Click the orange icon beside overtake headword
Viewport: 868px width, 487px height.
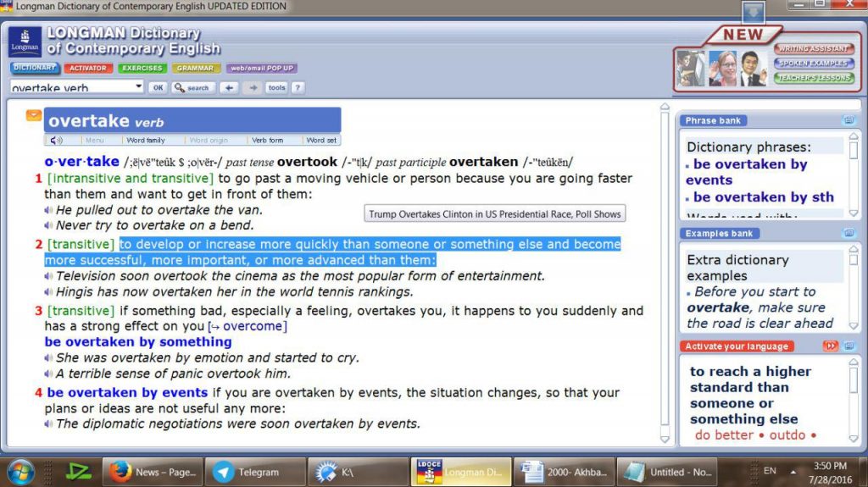click(x=34, y=115)
